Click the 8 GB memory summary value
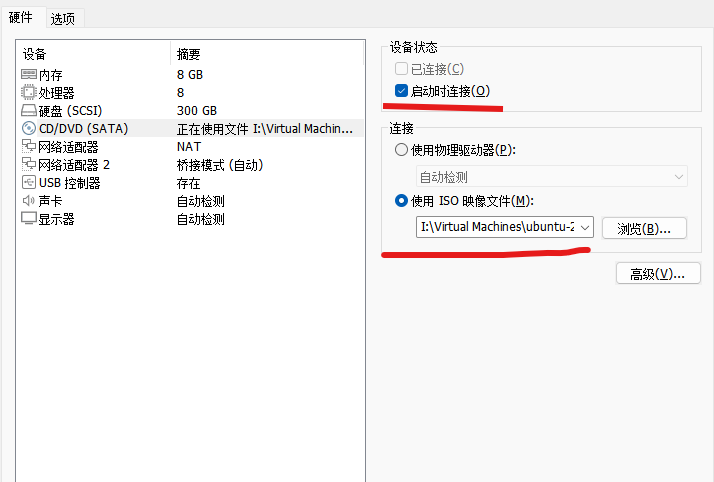The image size is (714, 482). pyautogui.click(x=190, y=75)
